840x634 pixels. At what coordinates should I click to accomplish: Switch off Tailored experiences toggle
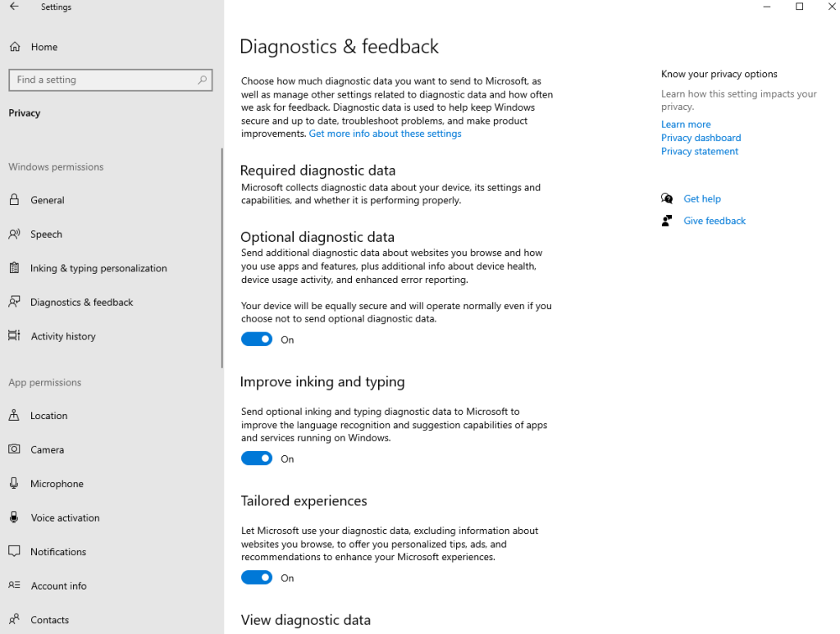tap(257, 577)
